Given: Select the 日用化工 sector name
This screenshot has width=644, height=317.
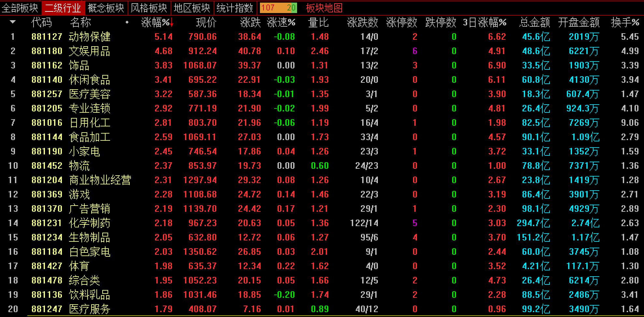Looking at the screenshot, I should pyautogui.click(x=90, y=122).
